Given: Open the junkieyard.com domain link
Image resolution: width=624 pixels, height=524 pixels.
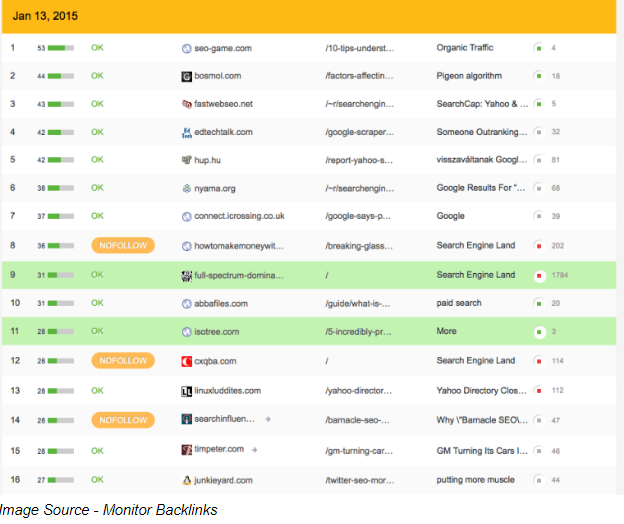Looking at the screenshot, I should click(223, 481).
